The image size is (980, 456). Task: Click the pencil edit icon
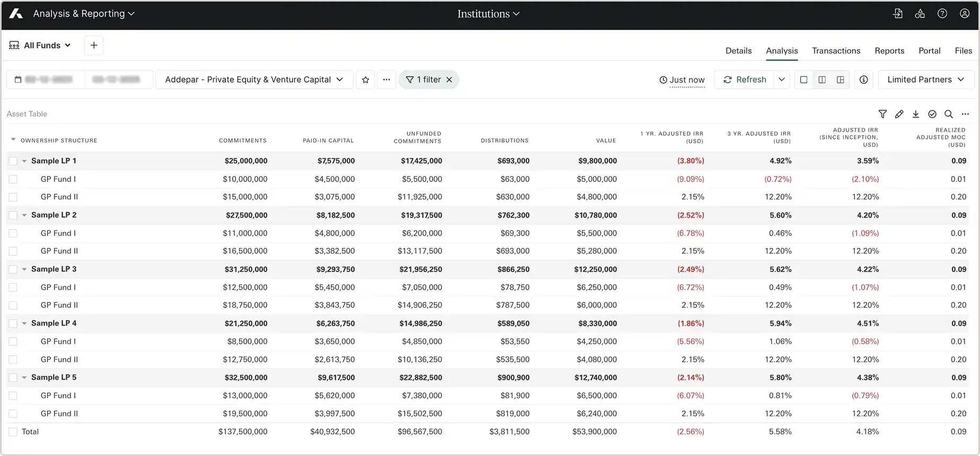(x=899, y=114)
